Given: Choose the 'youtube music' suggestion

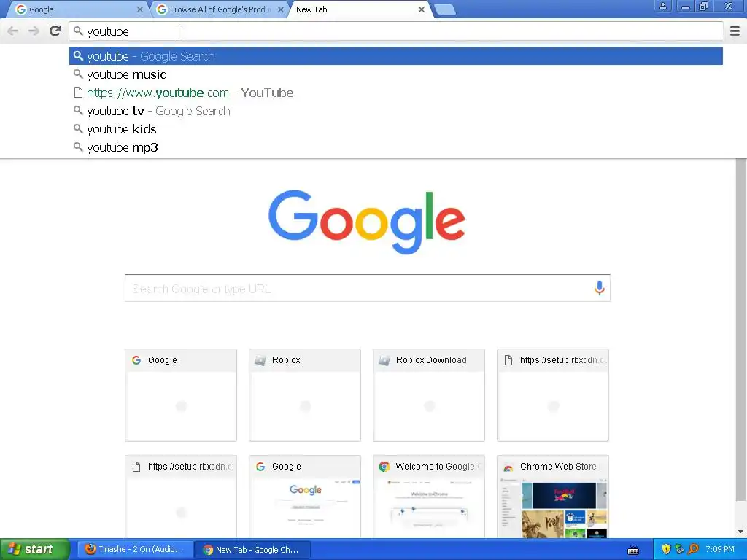Looking at the screenshot, I should point(396,74).
